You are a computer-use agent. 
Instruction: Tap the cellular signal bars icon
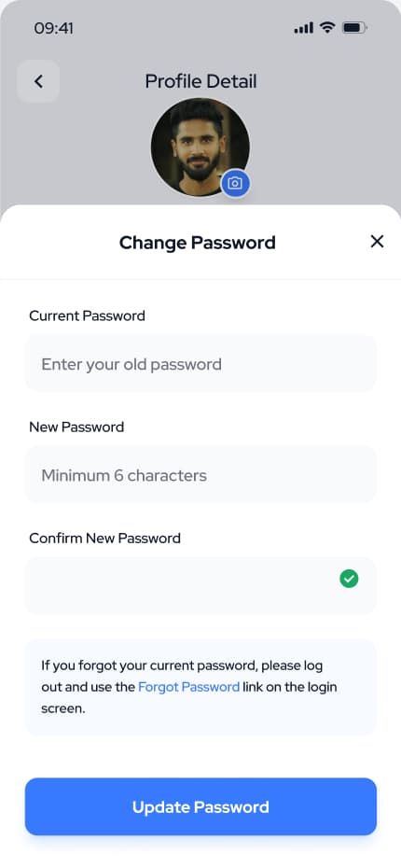pos(304,28)
